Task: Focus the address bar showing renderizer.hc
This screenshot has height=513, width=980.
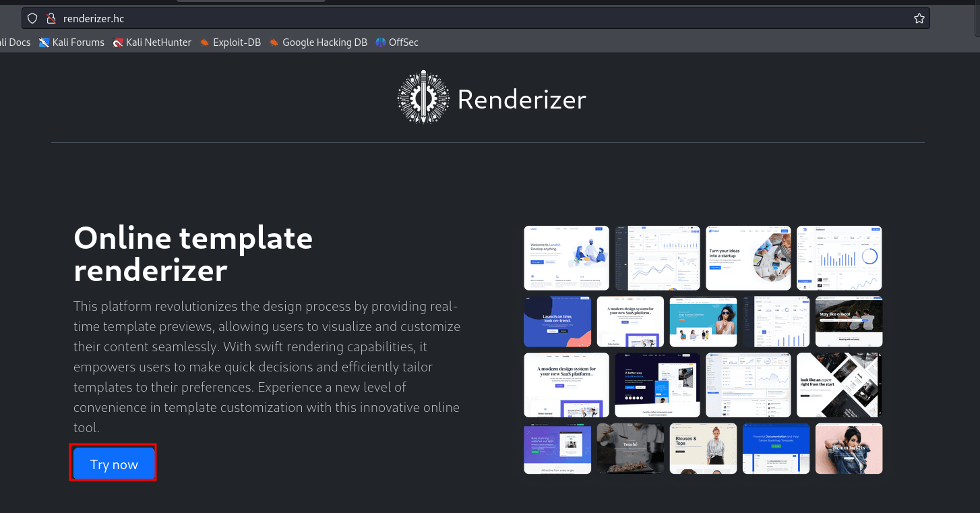Action: click(472, 18)
